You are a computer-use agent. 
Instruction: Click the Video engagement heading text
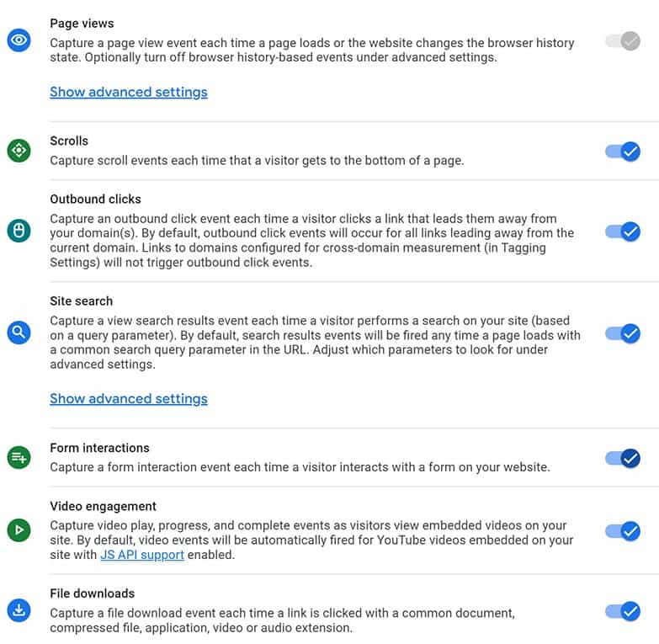[103, 506]
